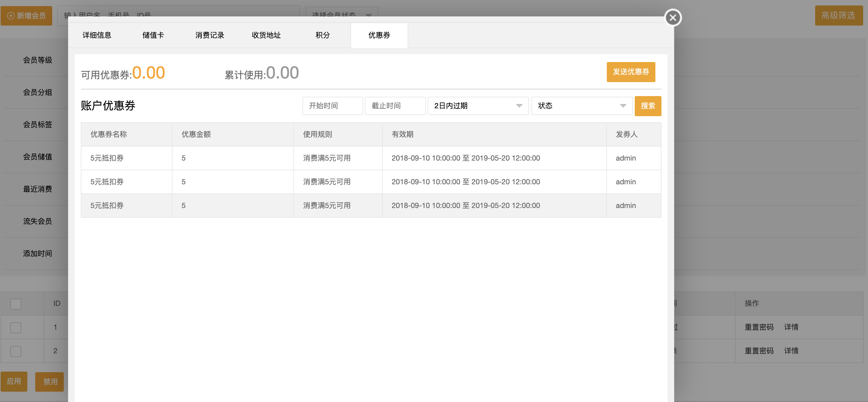Click admin in the third coupon row

[626, 205]
